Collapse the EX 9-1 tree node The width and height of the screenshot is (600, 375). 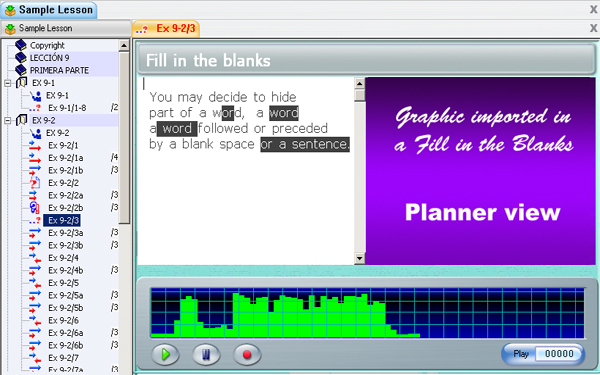point(8,83)
